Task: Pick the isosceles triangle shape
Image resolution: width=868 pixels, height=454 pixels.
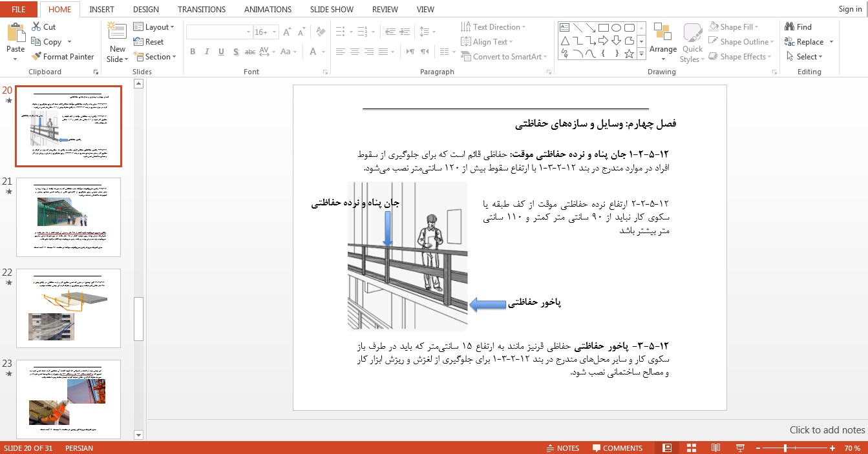Action: (564, 41)
